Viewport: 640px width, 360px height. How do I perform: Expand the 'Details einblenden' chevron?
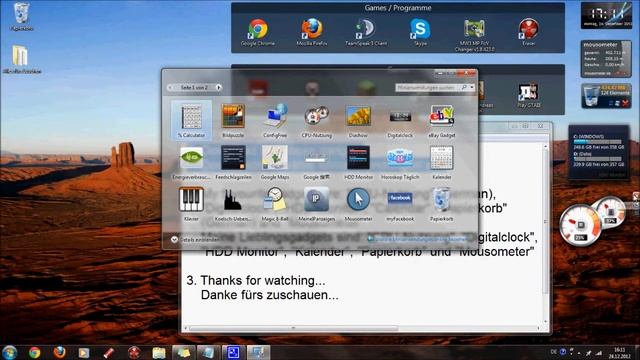pyautogui.click(x=174, y=240)
